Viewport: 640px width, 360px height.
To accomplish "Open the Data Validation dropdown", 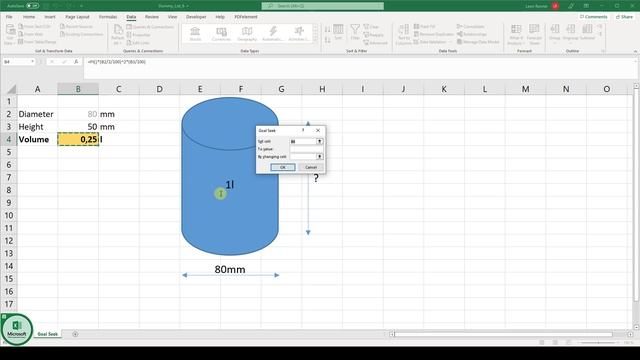I will [433, 42].
